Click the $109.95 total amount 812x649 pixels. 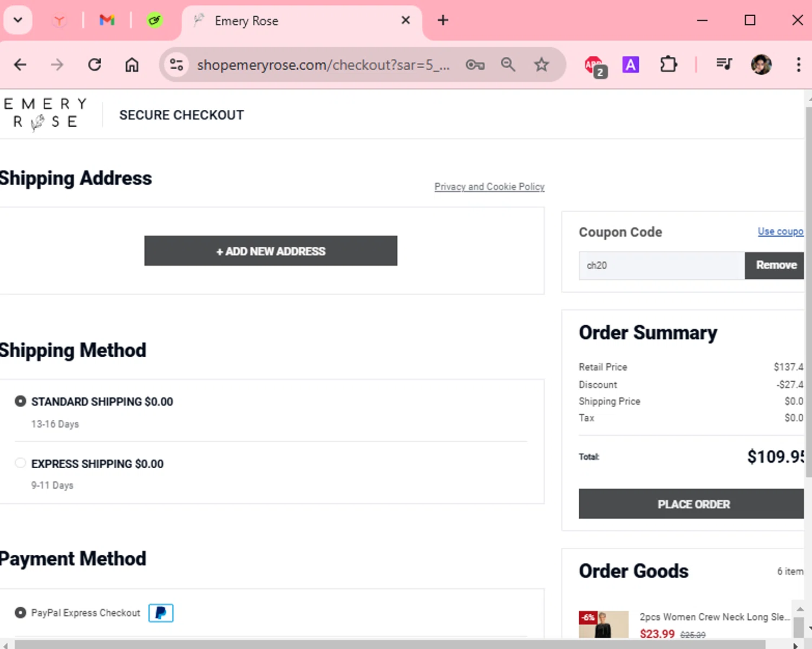pyautogui.click(x=776, y=457)
